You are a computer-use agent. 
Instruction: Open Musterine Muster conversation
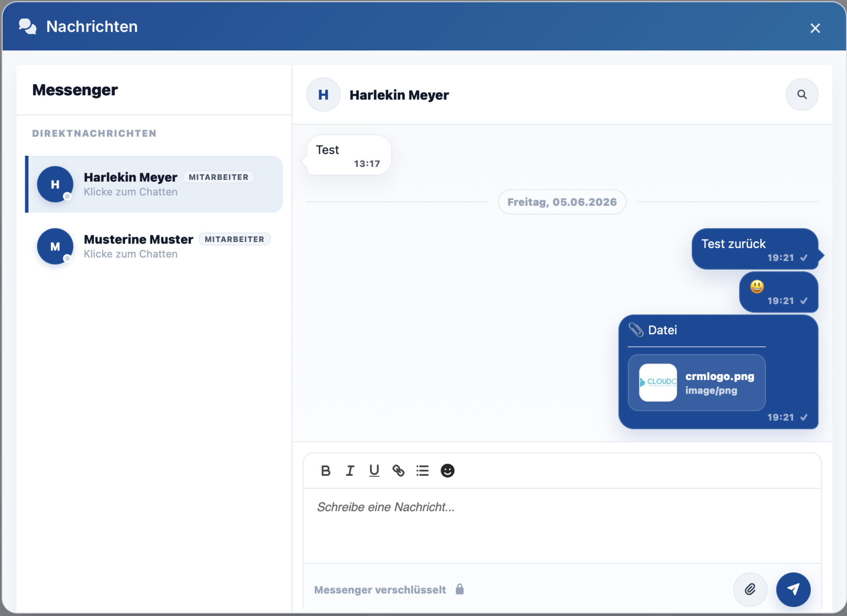tap(154, 246)
